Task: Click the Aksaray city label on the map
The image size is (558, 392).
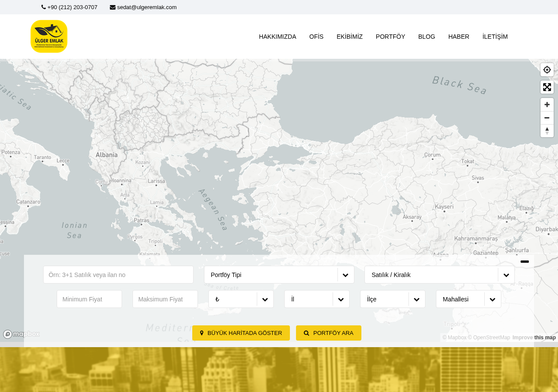Action: coord(412,216)
